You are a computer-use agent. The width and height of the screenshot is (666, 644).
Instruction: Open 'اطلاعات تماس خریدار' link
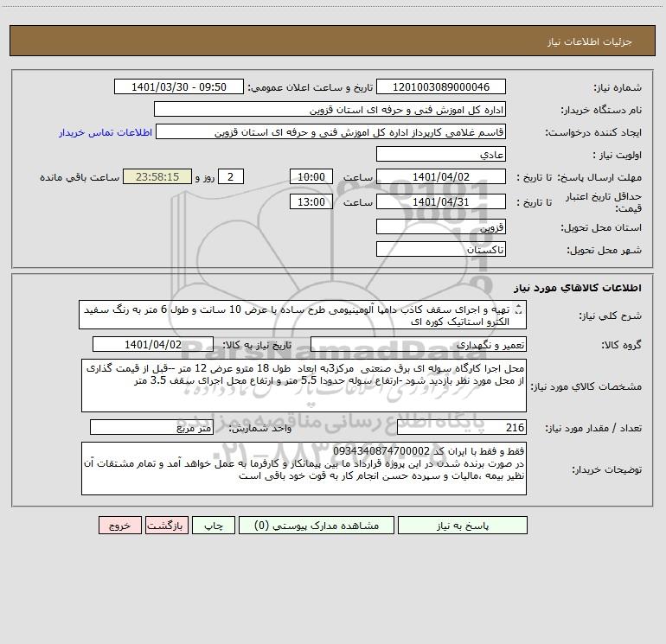[x=106, y=132]
